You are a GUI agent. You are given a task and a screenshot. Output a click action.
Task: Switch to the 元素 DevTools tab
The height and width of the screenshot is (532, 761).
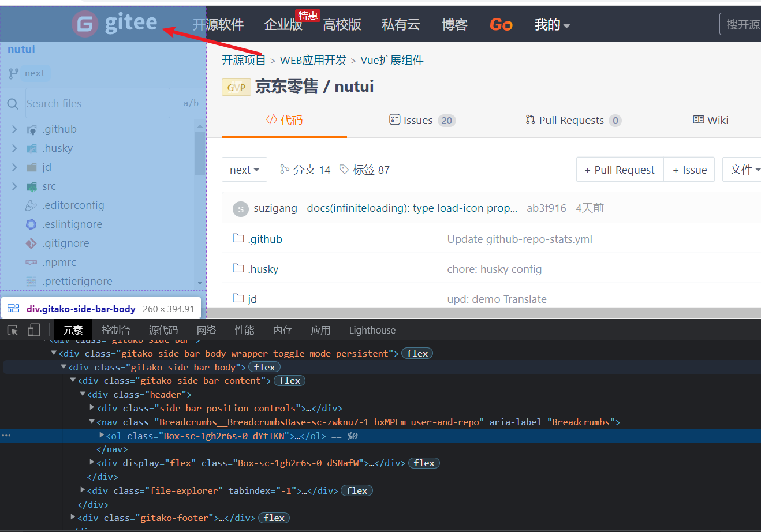pyautogui.click(x=73, y=330)
